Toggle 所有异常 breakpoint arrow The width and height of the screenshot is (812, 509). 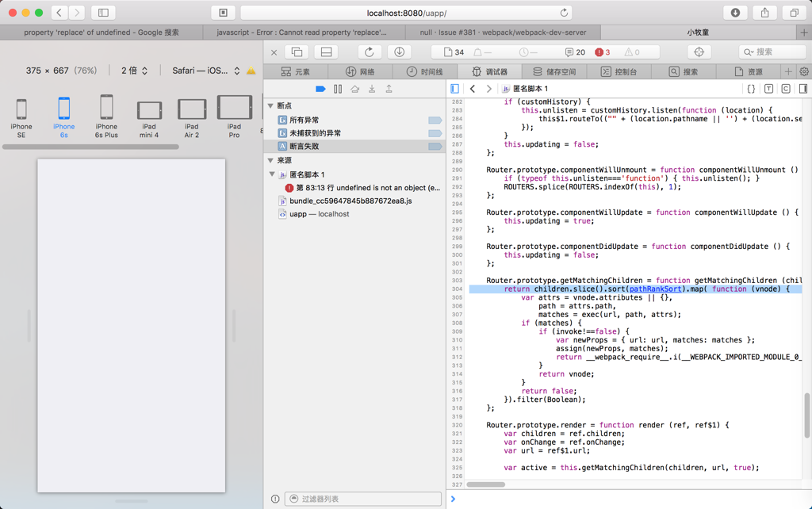pyautogui.click(x=435, y=121)
